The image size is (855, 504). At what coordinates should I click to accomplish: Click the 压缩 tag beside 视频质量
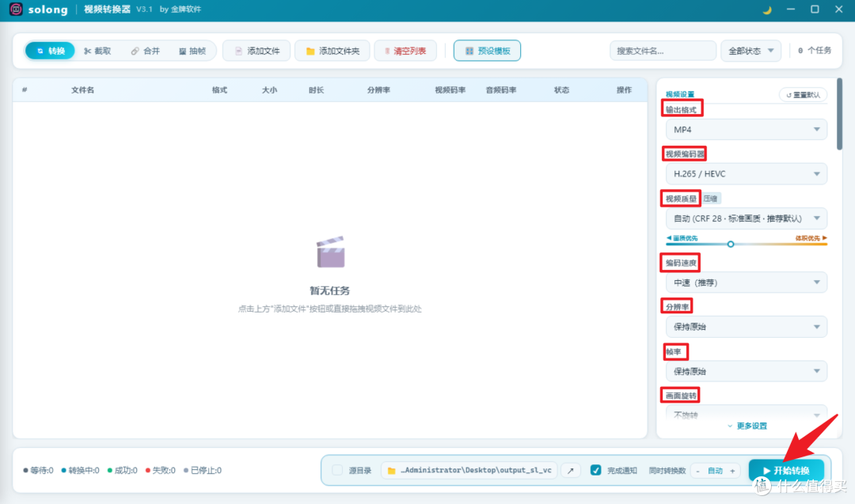pos(710,199)
